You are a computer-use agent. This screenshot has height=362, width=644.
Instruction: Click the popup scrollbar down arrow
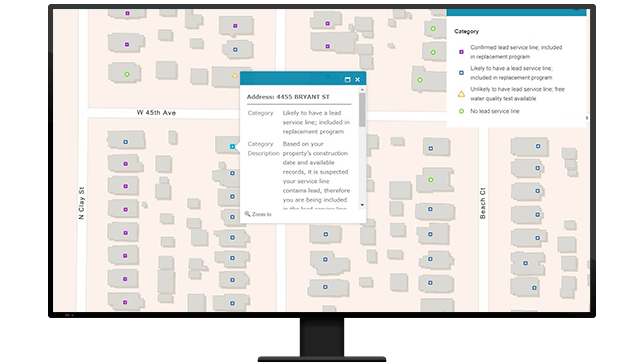362,205
